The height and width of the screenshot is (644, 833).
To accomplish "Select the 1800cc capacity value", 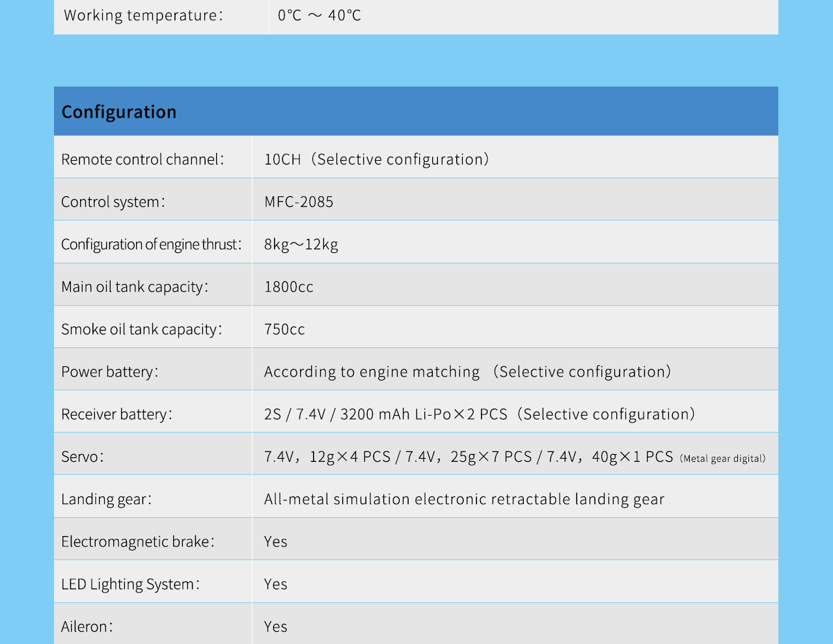I will [289, 287].
